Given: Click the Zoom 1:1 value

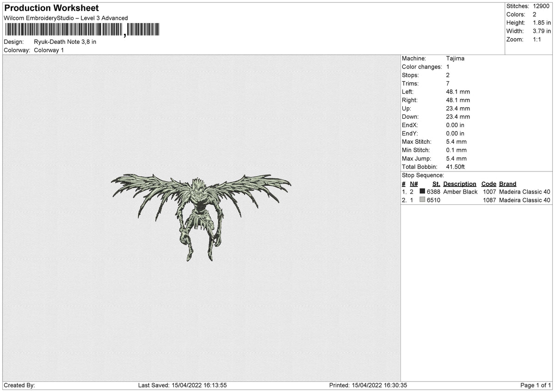Looking at the screenshot, I should coord(537,39).
